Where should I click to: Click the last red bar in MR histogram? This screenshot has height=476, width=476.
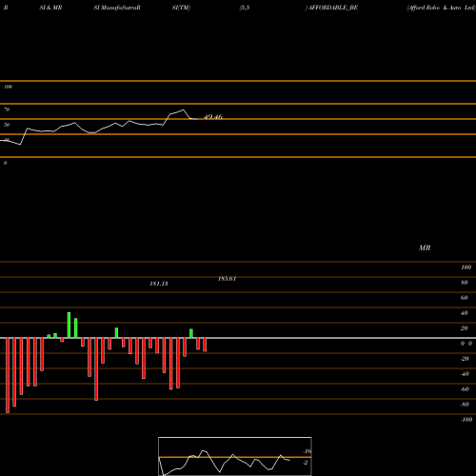click(205, 345)
